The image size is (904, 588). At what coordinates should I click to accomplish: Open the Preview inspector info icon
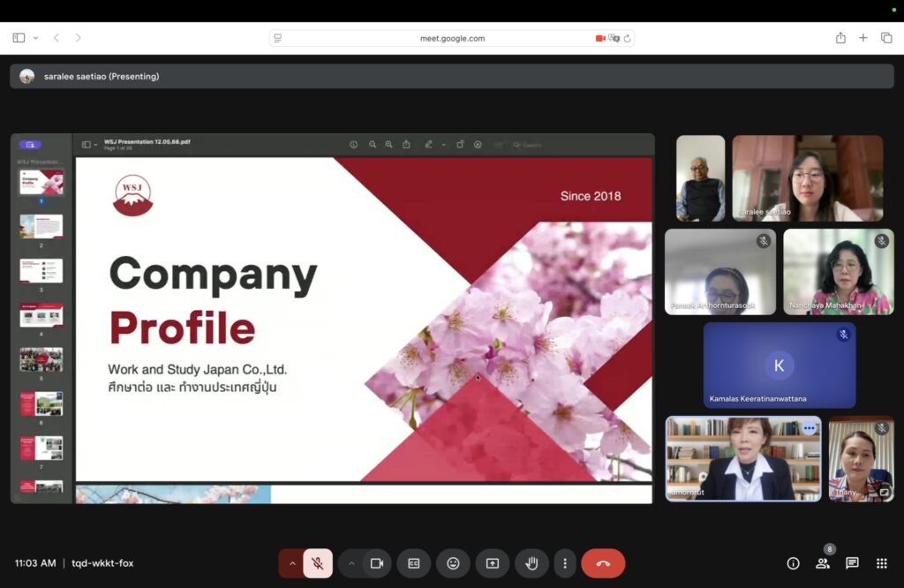[353, 145]
